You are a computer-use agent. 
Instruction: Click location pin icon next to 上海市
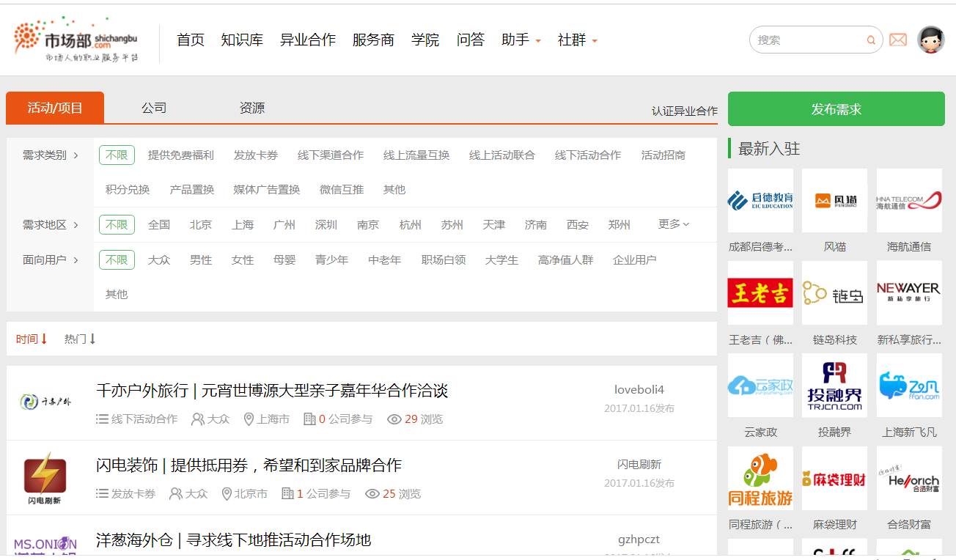249,419
